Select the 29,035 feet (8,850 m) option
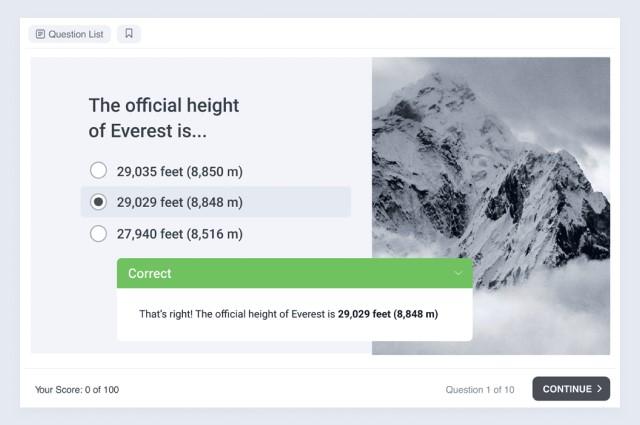640x425 pixels. [98, 171]
